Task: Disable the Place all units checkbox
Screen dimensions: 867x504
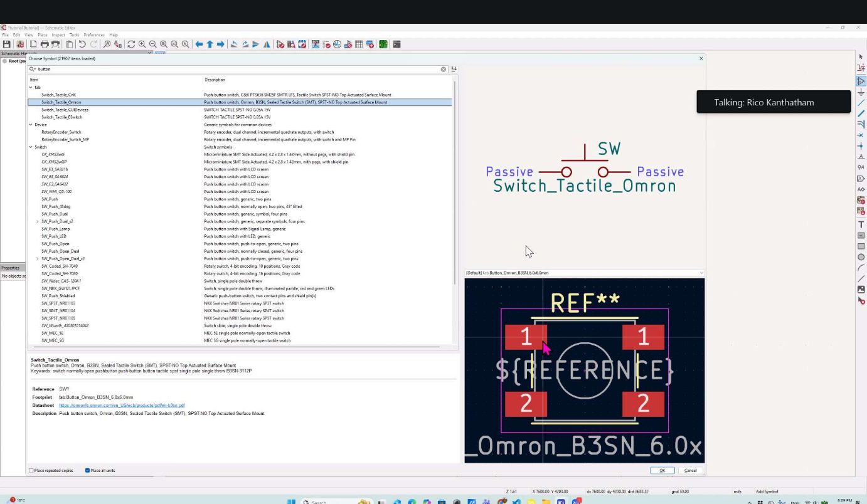Action: click(x=87, y=470)
